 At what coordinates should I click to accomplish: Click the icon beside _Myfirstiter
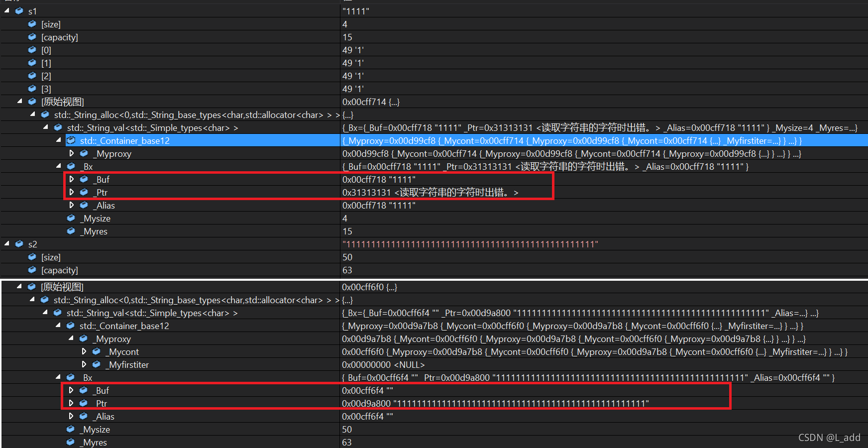(x=97, y=364)
